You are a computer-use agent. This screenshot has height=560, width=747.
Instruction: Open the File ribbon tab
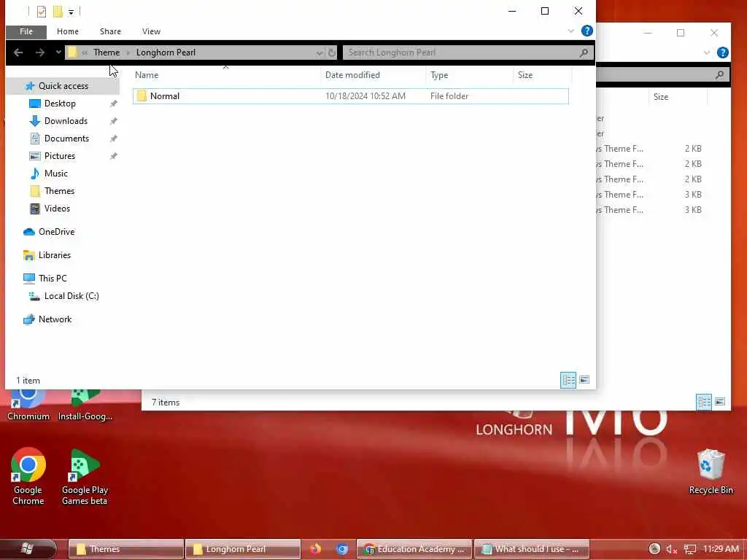click(26, 31)
